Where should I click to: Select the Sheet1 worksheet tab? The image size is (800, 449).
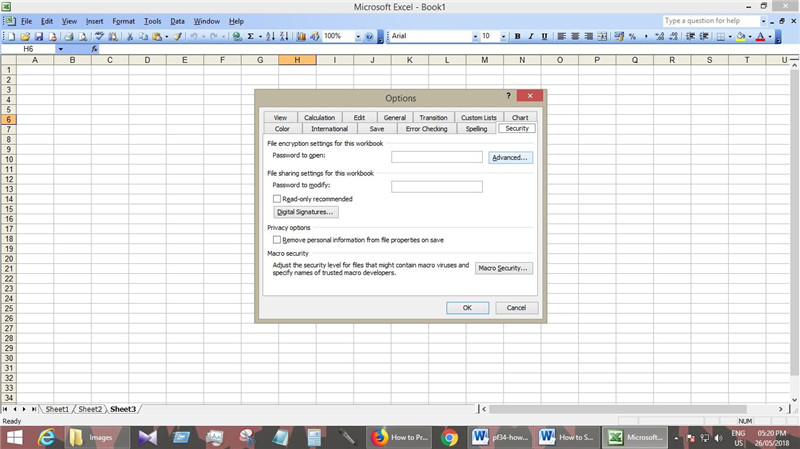point(57,409)
